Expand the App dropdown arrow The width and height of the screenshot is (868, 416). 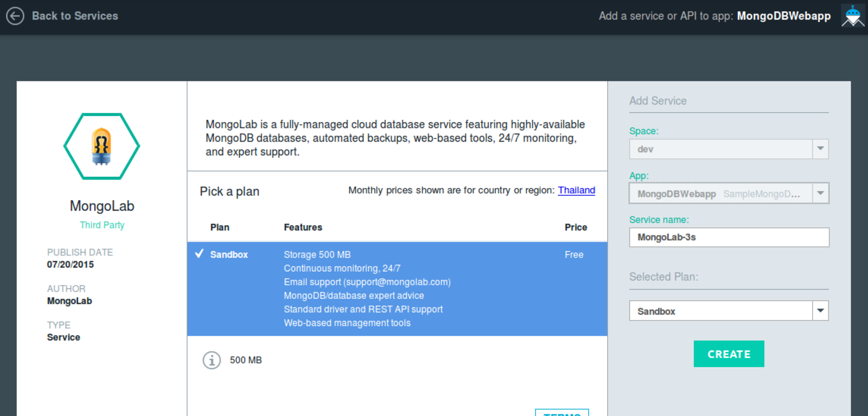coord(820,193)
